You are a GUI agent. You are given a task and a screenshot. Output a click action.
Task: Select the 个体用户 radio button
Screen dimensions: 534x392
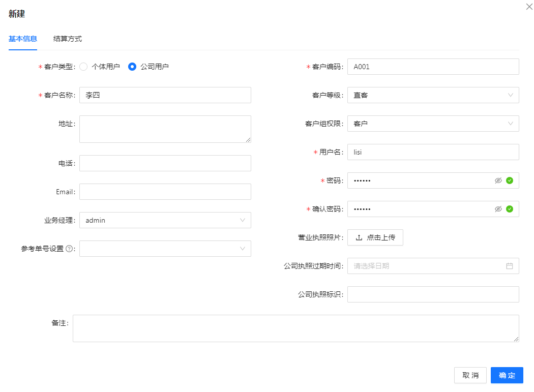point(84,67)
